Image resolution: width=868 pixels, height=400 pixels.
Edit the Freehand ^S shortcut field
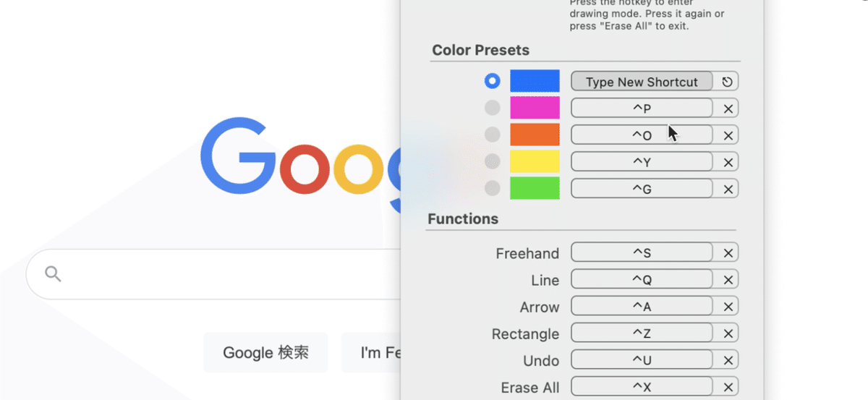point(642,252)
